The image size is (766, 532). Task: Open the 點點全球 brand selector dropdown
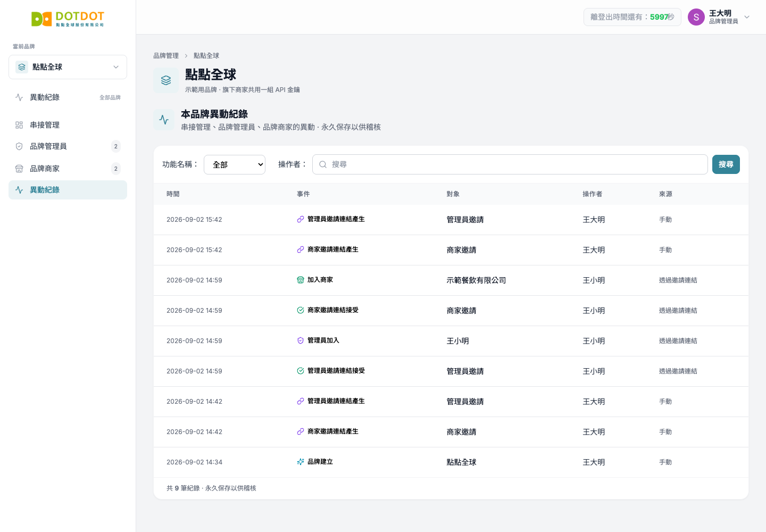(68, 67)
